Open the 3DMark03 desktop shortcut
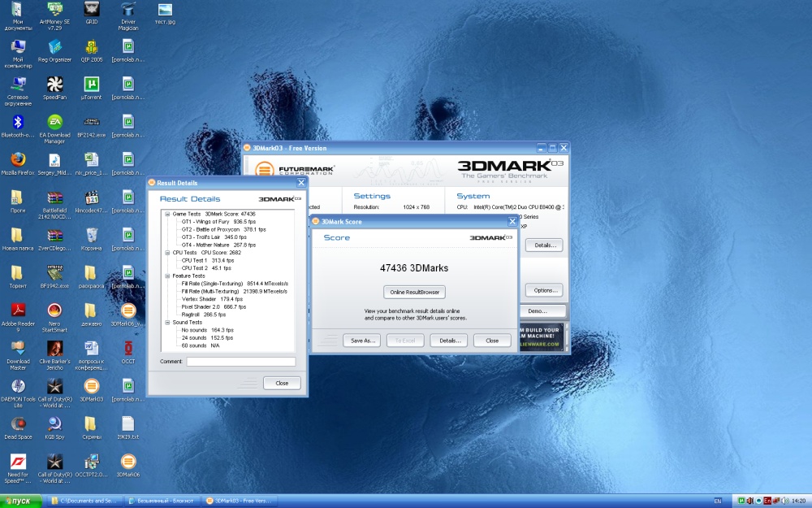812x508 pixels. tap(92, 390)
